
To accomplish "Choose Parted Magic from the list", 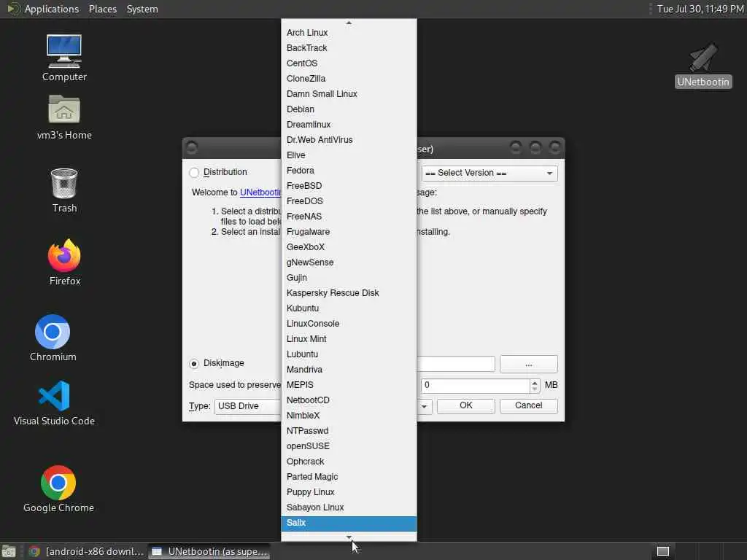I will tap(349, 477).
